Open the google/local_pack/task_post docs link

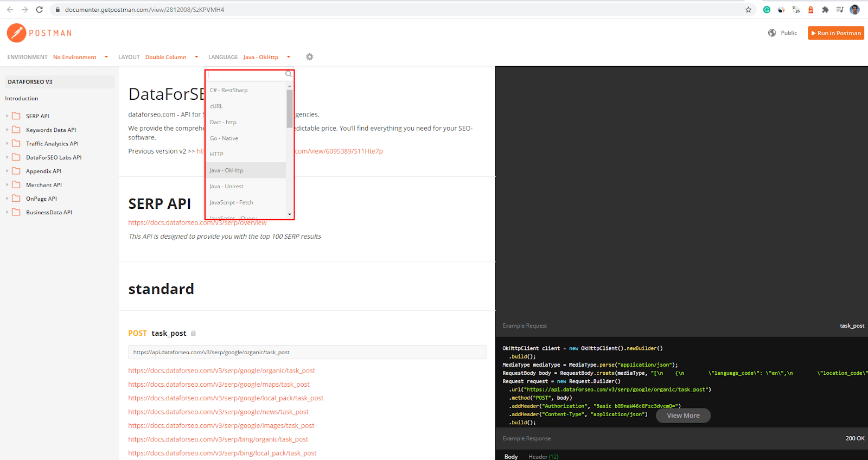pos(226,398)
